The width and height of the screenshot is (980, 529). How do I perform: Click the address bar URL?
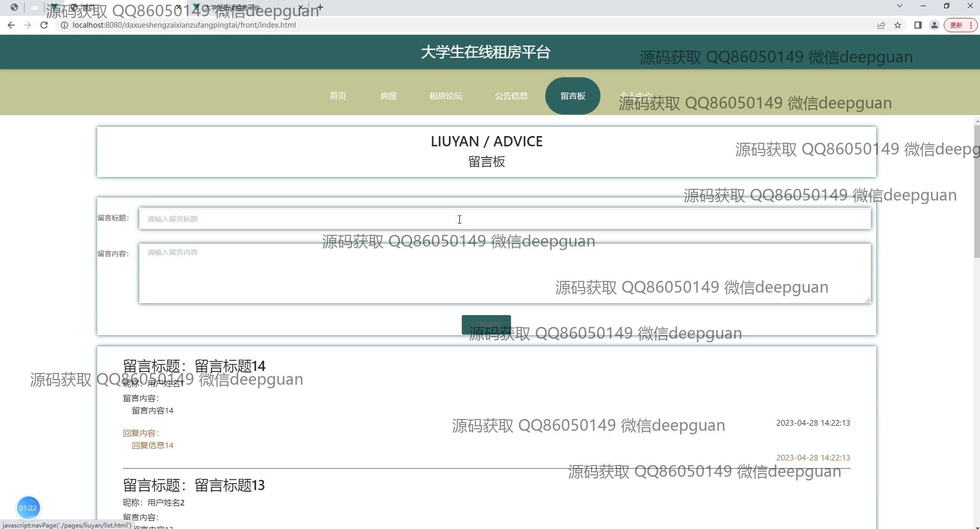click(x=184, y=25)
